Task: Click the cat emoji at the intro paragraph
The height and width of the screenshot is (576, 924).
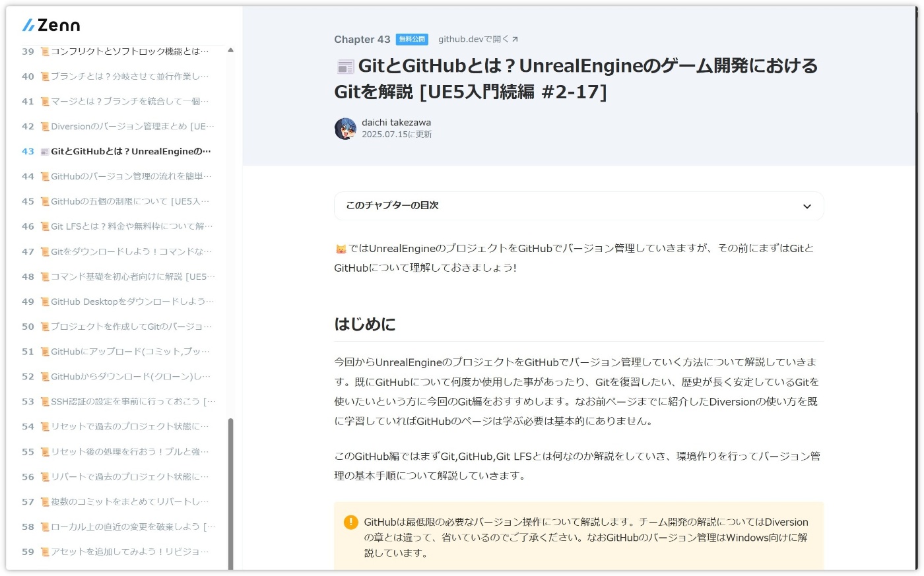Action: coord(341,249)
